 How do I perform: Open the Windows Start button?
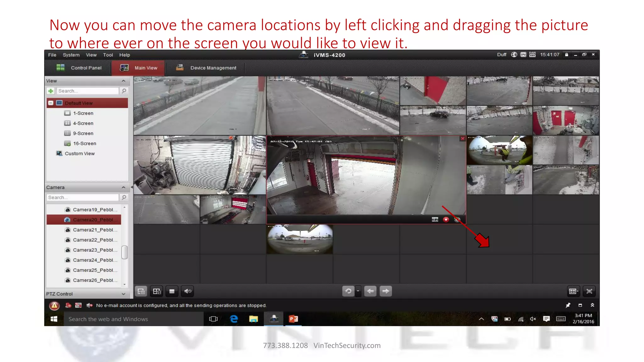(54, 319)
